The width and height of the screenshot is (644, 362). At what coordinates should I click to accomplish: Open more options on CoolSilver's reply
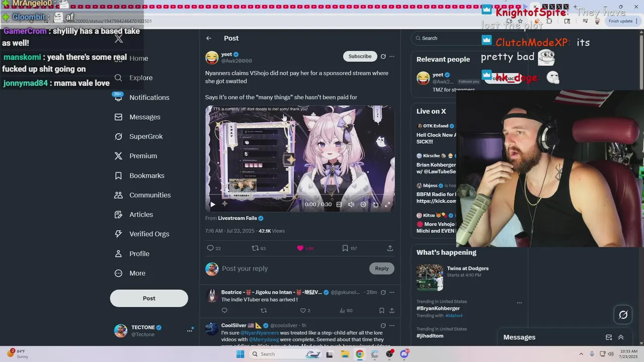pyautogui.click(x=392, y=325)
